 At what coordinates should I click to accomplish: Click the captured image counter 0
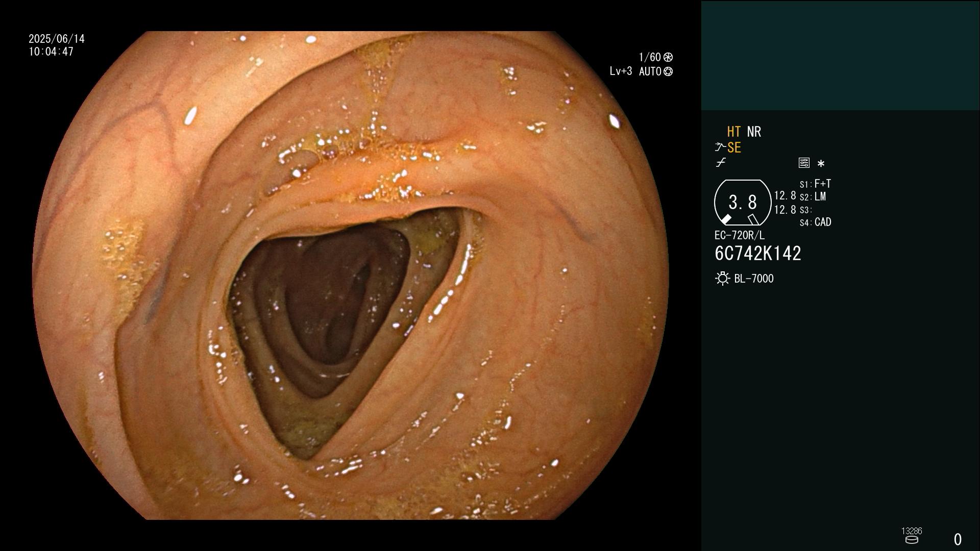958,539
